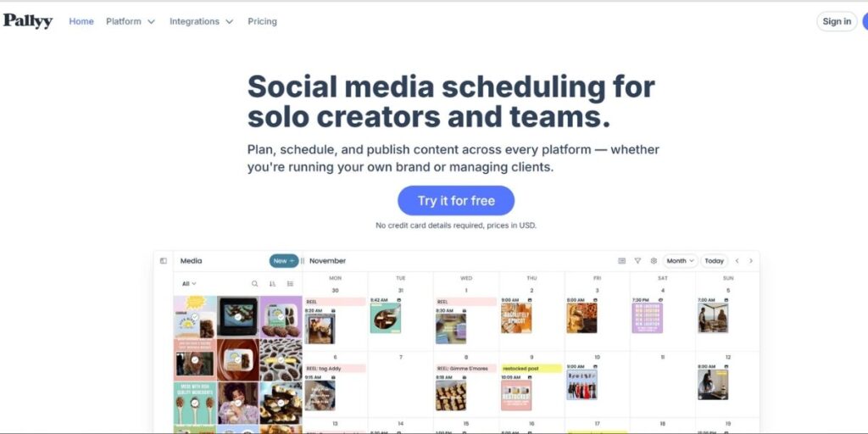The height and width of the screenshot is (434, 868).
Task: Open the All media filter dropdown
Action: 189,283
